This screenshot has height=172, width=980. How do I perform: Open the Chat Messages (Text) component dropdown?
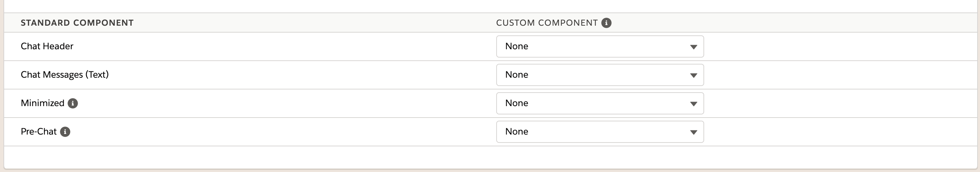[600, 75]
